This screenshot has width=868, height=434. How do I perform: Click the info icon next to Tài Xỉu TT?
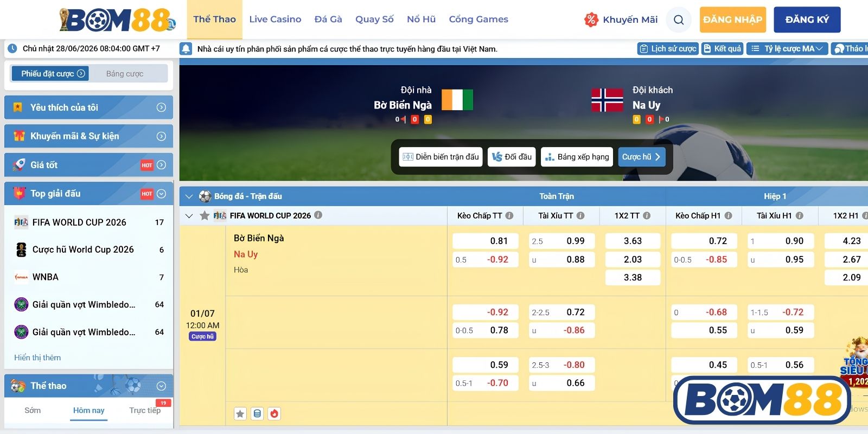(x=580, y=215)
